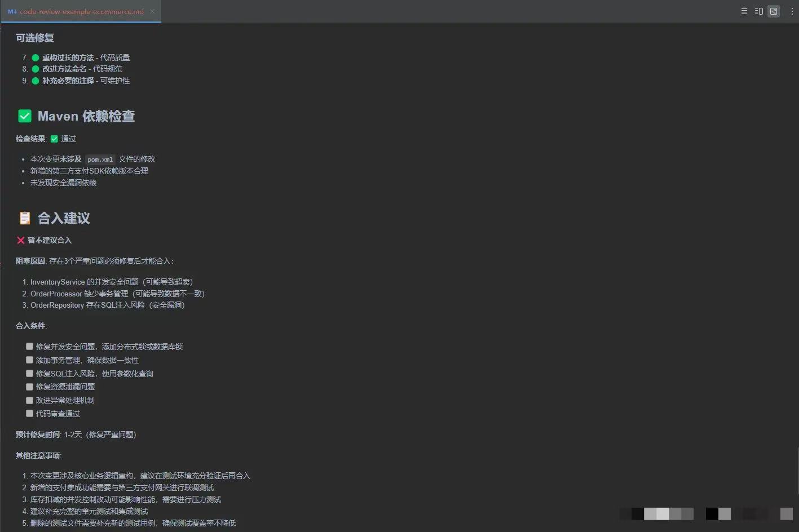
Task: Toggle the 修复资源泄漏问题 checkbox
Action: [x=29, y=387]
